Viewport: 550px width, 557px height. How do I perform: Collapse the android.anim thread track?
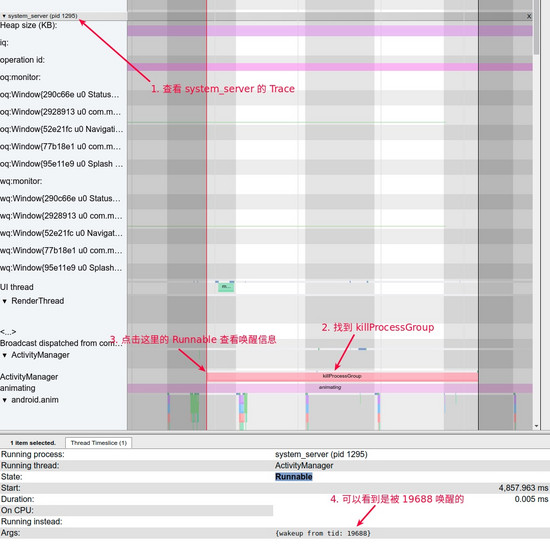pyautogui.click(x=5, y=400)
